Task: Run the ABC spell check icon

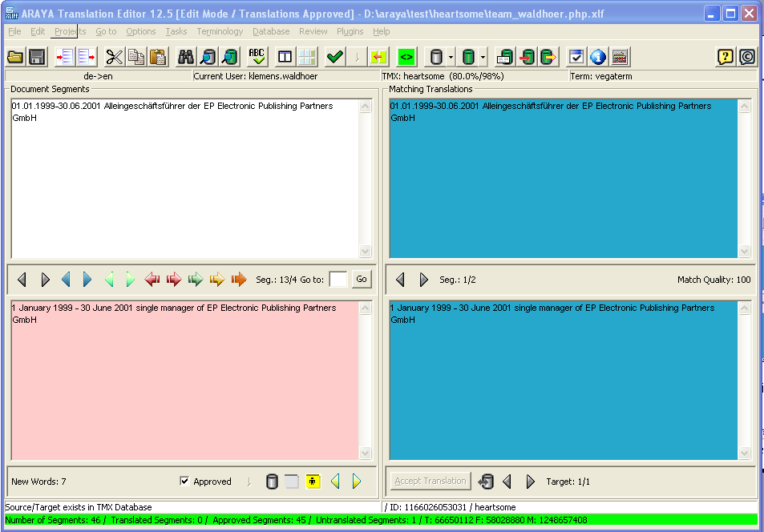Action: pyautogui.click(x=257, y=57)
